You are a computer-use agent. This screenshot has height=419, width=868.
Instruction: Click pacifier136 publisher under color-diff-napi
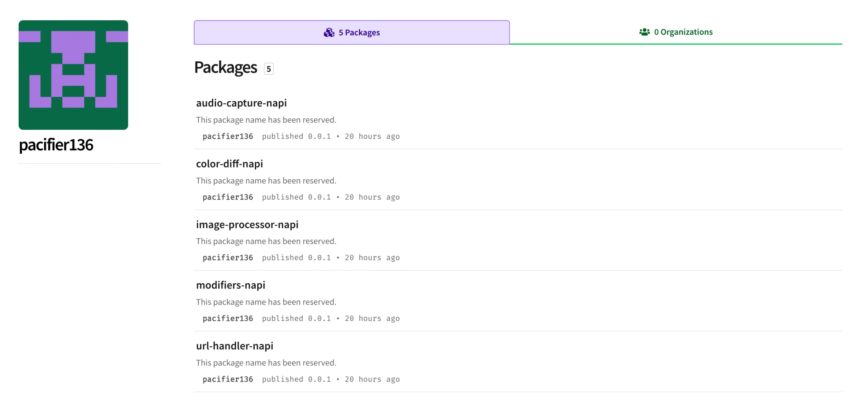[x=228, y=197]
